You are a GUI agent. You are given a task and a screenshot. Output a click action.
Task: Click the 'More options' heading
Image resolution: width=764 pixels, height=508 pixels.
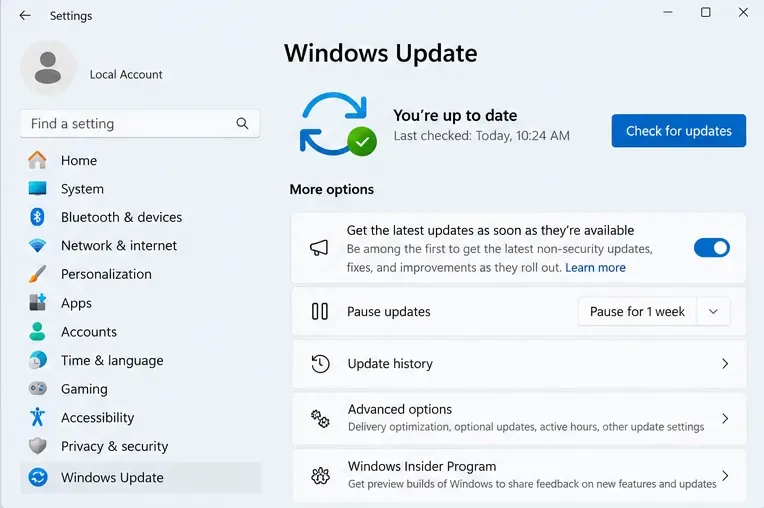point(332,189)
